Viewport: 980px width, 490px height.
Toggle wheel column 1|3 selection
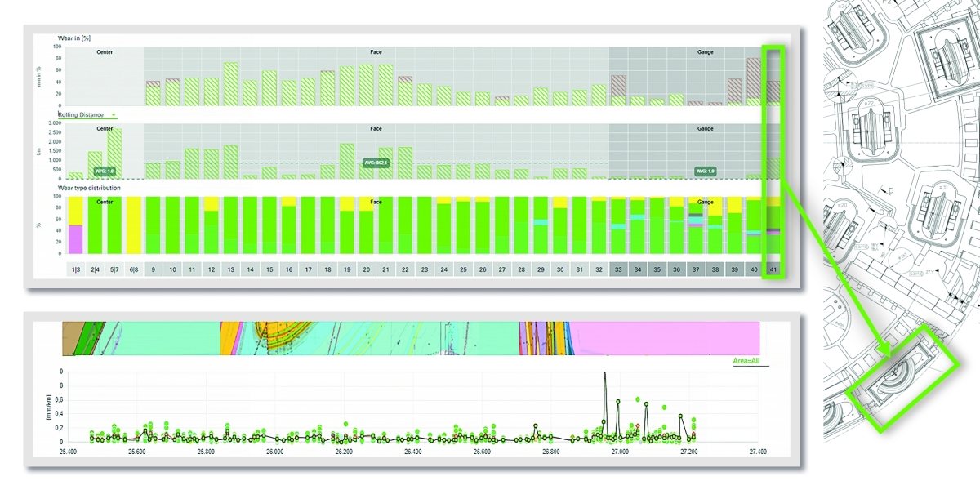[x=74, y=268]
